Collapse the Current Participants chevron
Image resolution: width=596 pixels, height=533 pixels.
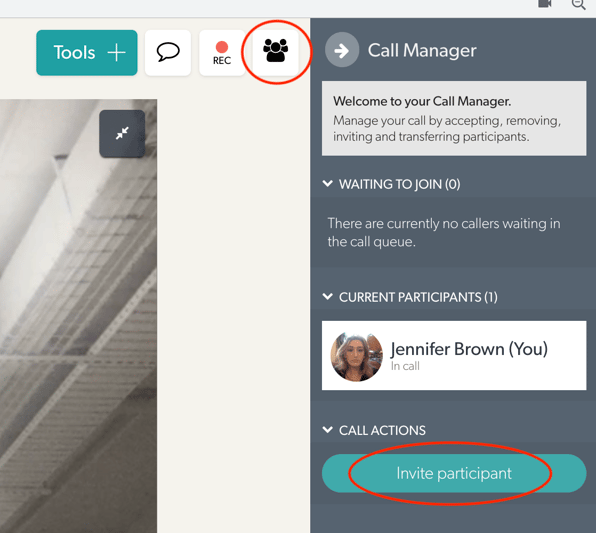point(328,297)
